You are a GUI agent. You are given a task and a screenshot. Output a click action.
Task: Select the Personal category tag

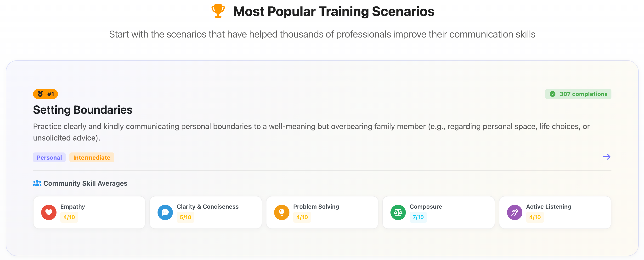click(49, 158)
